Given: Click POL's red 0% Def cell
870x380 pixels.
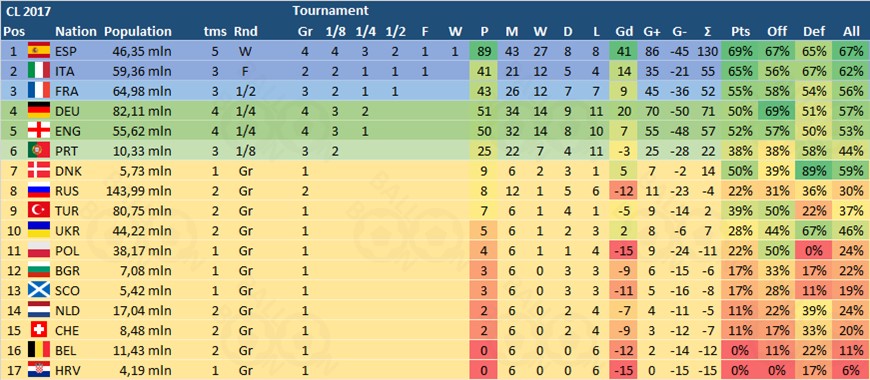Looking at the screenshot, I should 814,251.
